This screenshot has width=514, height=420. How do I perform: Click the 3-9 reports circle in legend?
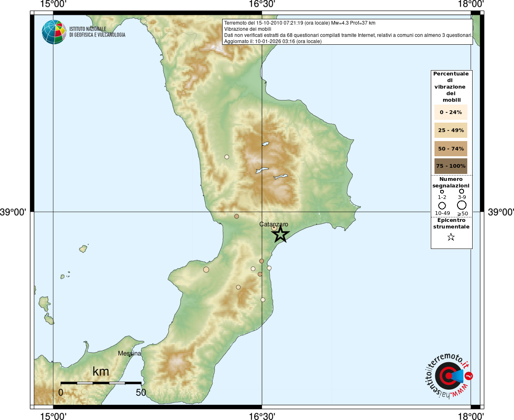click(462, 191)
